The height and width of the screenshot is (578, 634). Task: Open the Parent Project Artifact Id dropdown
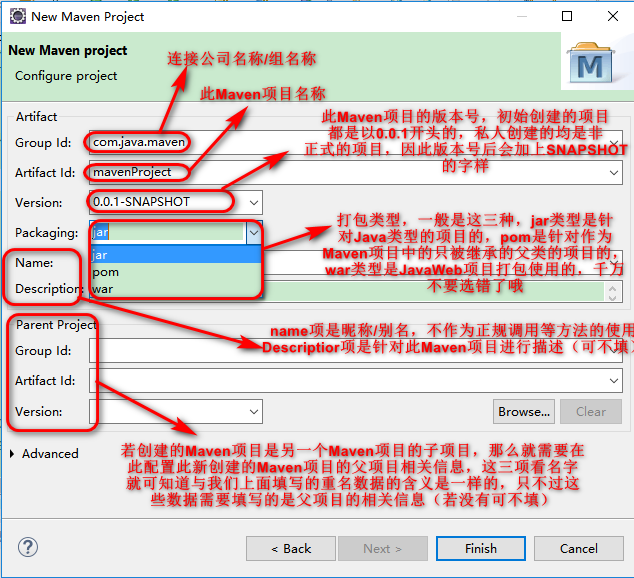(614, 380)
